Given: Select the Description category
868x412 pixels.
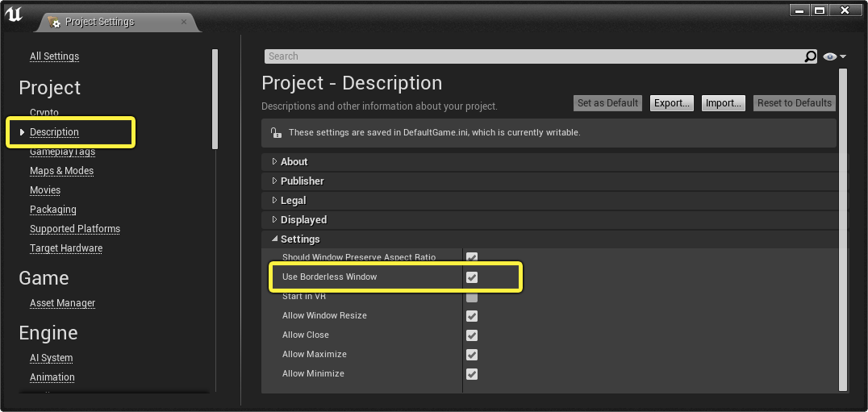Looking at the screenshot, I should coord(54,132).
